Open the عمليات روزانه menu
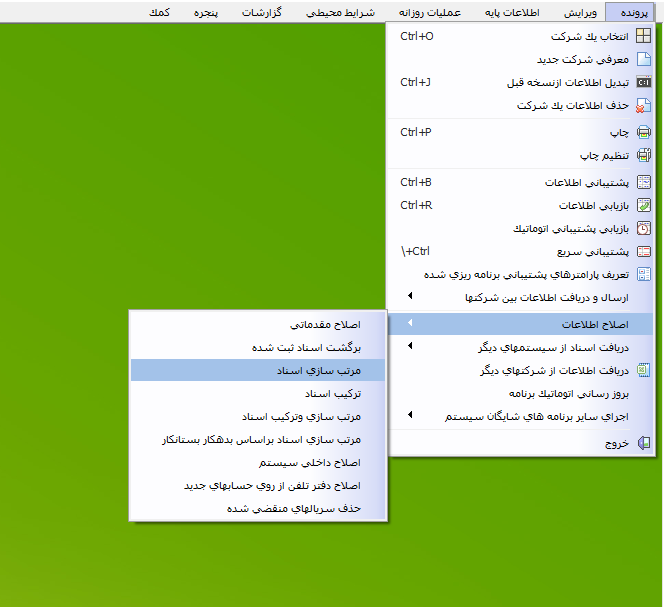The height and width of the screenshot is (607, 664). 429,12
